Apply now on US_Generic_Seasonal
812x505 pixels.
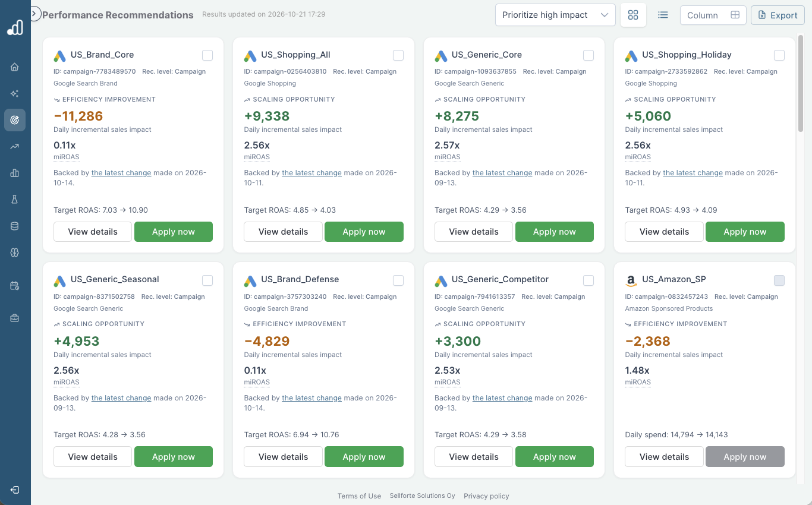[174, 457]
